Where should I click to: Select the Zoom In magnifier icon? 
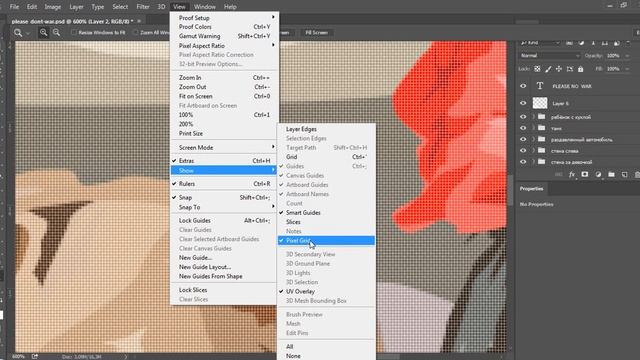[43, 33]
